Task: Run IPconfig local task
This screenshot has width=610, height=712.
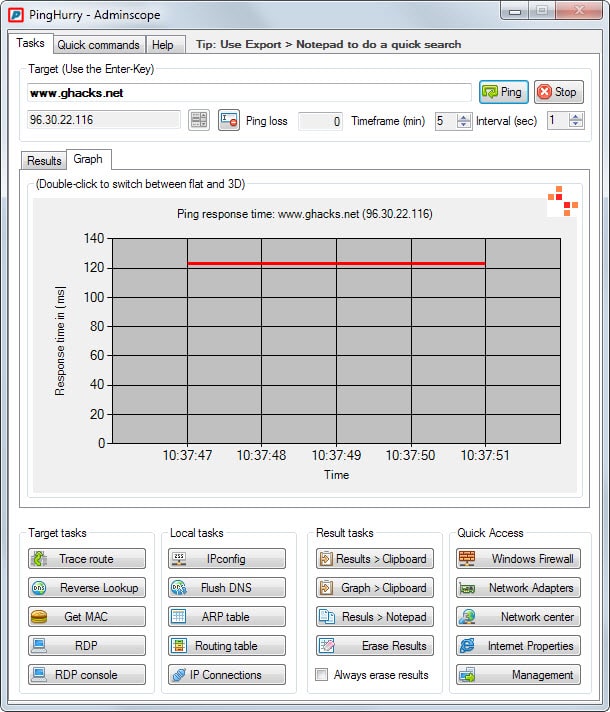Action: (227, 559)
